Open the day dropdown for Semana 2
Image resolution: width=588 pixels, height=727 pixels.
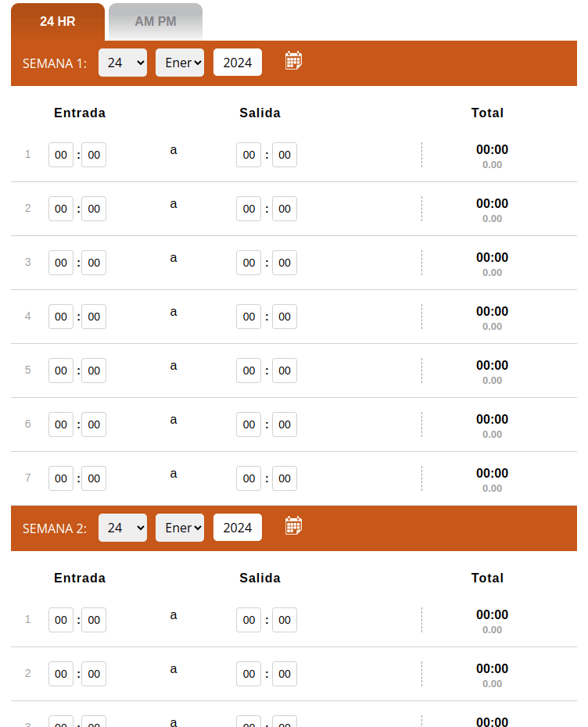click(123, 528)
